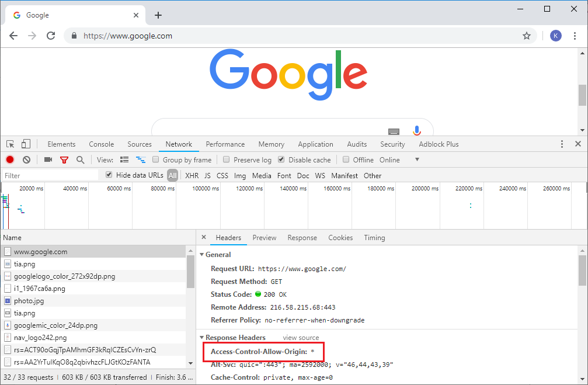Open the Cookies tab

click(x=340, y=238)
